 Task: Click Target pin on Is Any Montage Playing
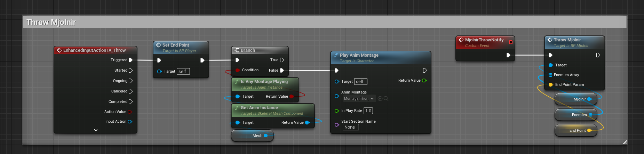click(238, 97)
